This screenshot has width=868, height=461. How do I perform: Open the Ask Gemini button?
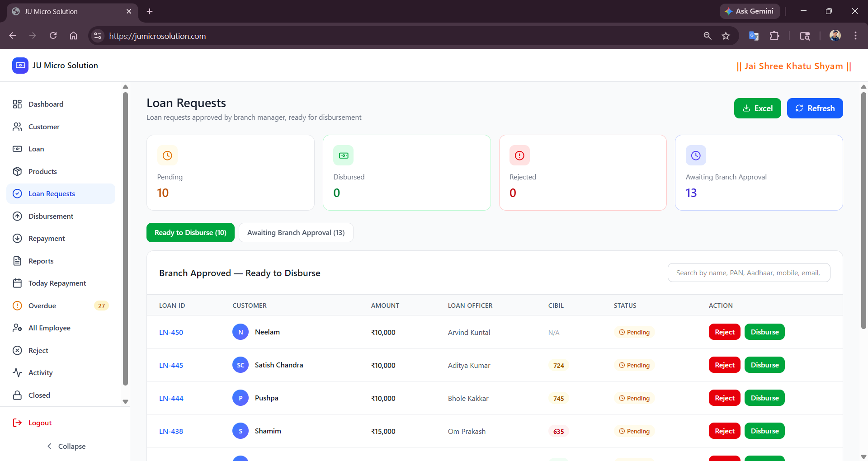(x=750, y=11)
